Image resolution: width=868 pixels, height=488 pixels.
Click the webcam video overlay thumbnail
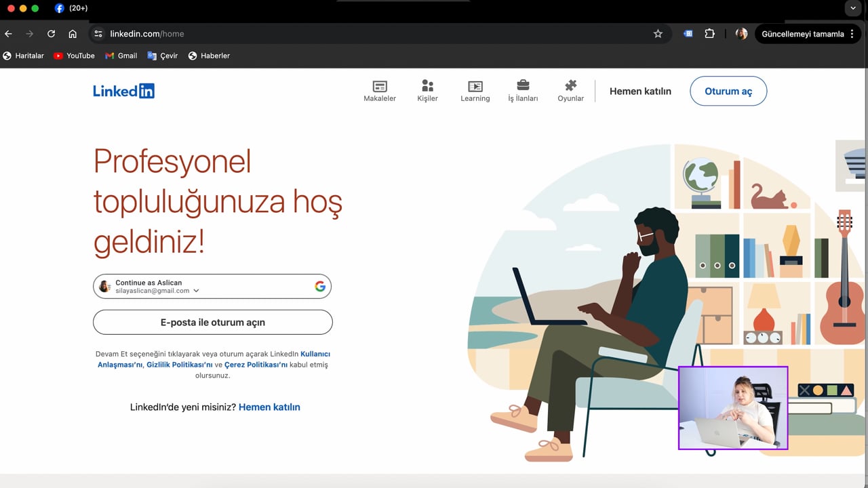coord(733,408)
